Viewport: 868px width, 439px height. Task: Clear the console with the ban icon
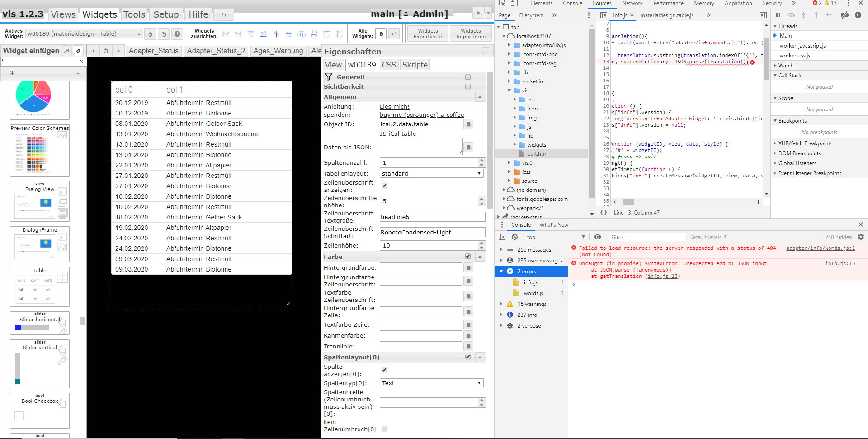[514, 237]
